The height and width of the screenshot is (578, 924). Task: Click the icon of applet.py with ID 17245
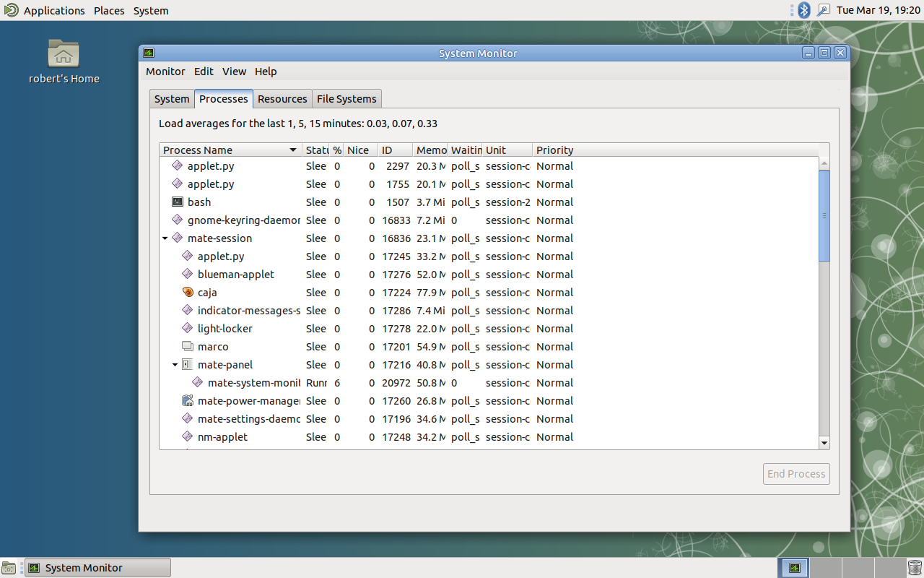pyautogui.click(x=188, y=256)
